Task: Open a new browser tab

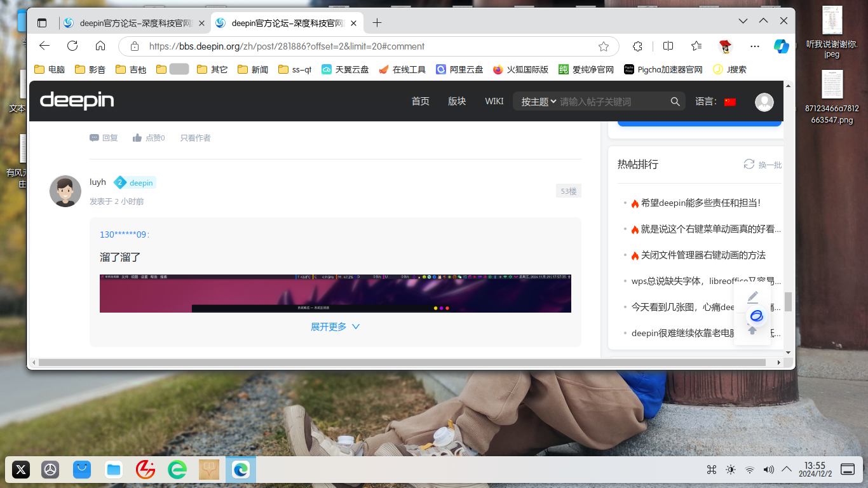Action: (377, 23)
